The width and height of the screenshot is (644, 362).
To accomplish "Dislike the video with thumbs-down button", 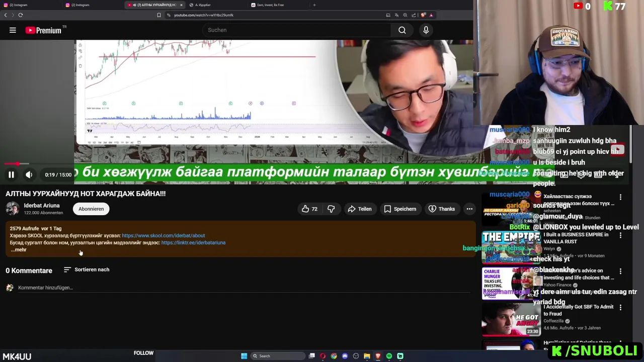I will click(331, 209).
